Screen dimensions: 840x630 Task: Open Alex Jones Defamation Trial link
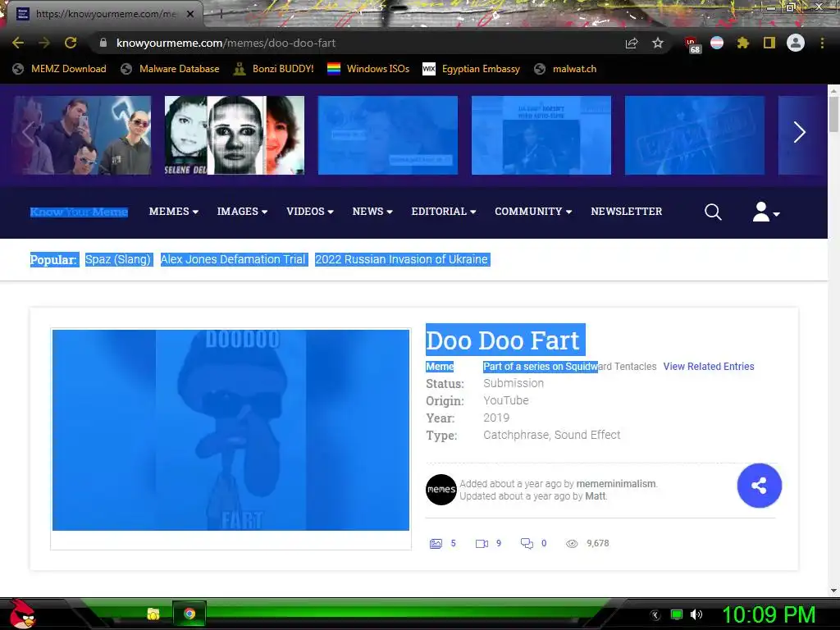(234, 260)
